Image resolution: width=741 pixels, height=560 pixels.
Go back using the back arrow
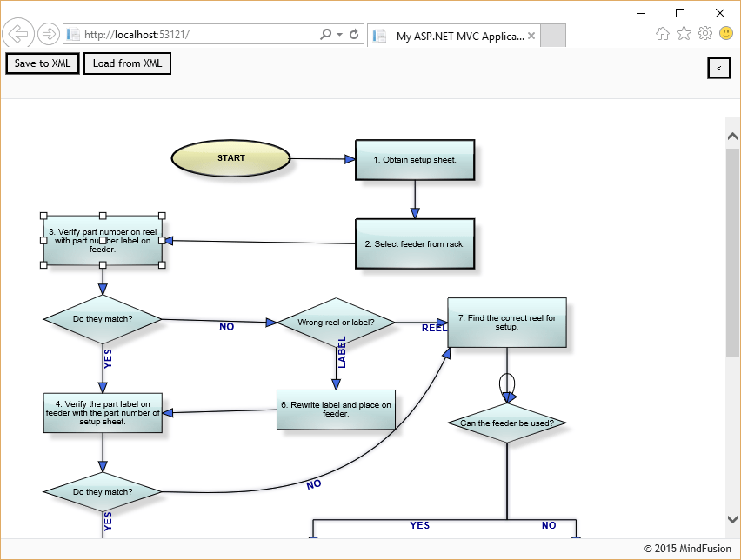pos(17,33)
